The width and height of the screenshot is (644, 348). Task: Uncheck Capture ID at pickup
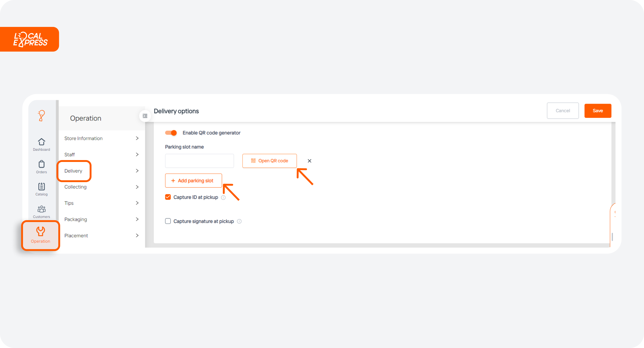[x=168, y=197]
